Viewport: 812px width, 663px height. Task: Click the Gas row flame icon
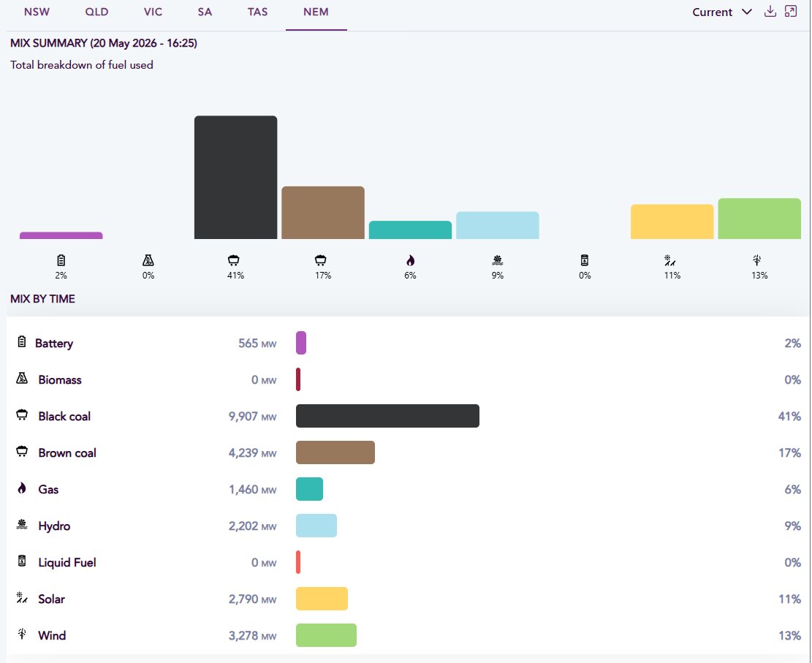(x=22, y=488)
